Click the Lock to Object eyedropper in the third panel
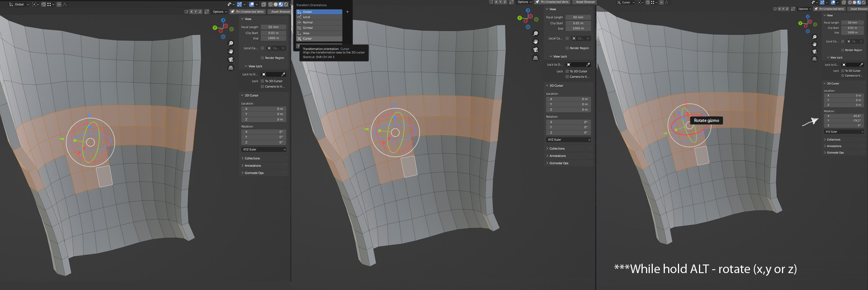Image resolution: width=868 pixels, height=290 pixels. 861,65
